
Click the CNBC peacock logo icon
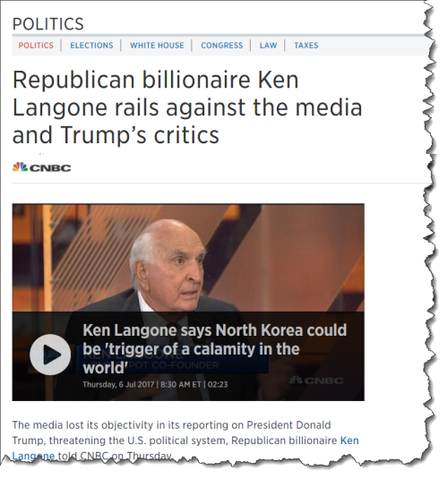point(21,167)
